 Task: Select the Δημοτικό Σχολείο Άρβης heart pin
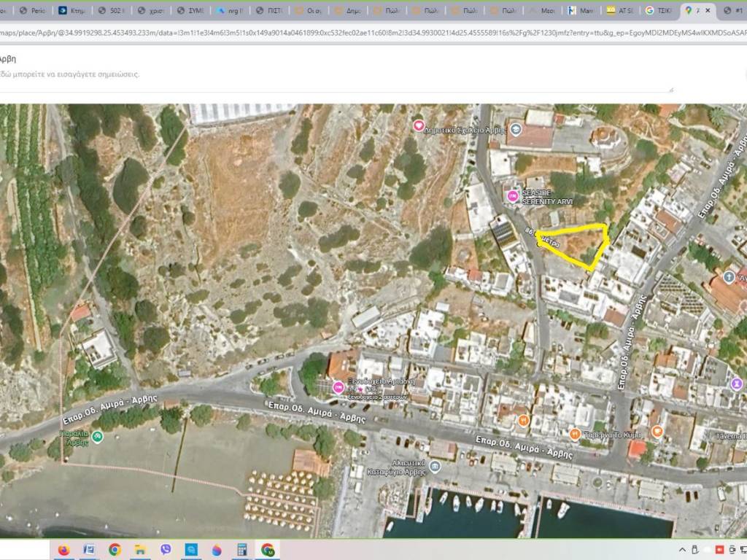point(419,125)
